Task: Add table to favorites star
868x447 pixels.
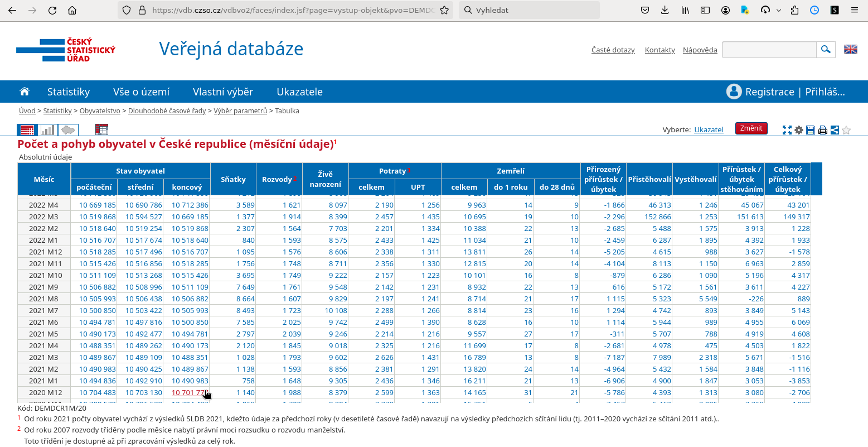Action: point(846,130)
